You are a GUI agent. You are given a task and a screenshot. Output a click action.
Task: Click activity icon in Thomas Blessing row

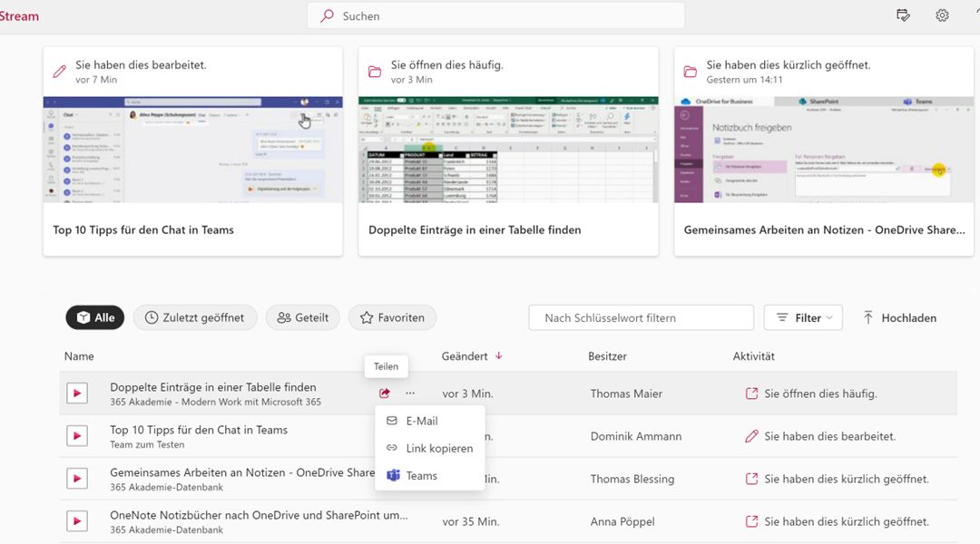pos(751,479)
